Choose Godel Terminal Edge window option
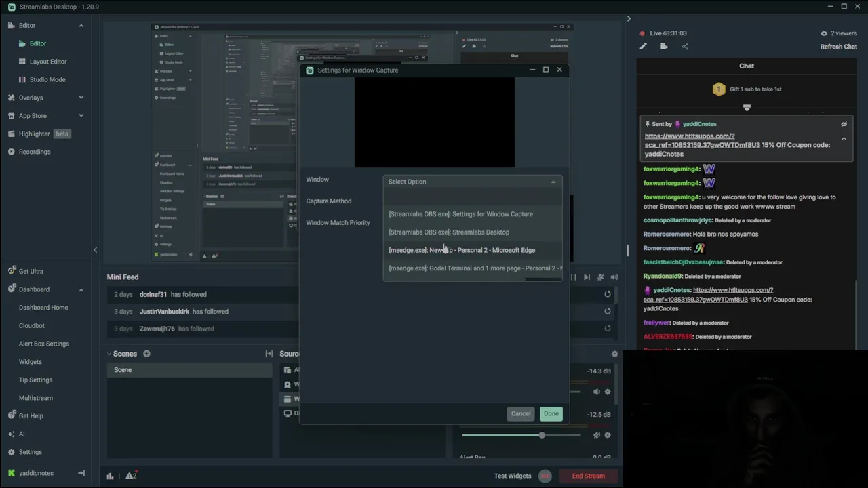Viewport: 868px width, 488px height. click(x=473, y=268)
